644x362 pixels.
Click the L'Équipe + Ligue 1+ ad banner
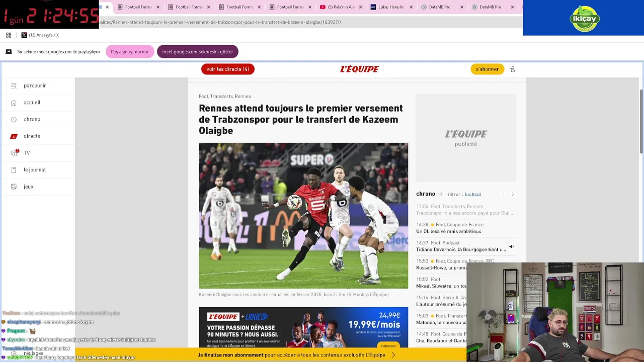(x=303, y=327)
